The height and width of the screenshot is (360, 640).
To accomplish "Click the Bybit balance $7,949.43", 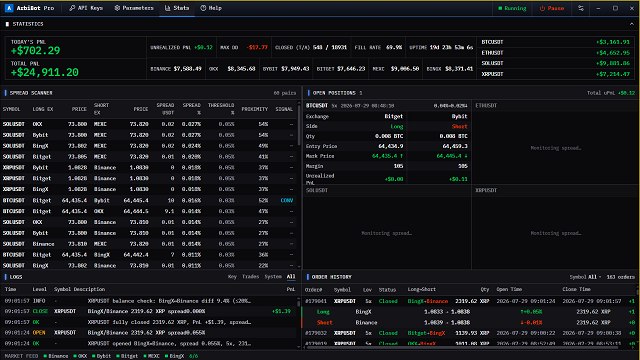I will (295, 69).
